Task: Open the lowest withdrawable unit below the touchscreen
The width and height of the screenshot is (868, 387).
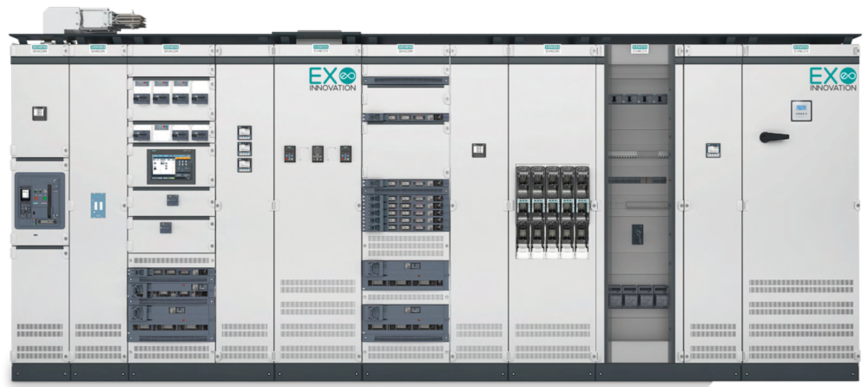Action: coord(171,322)
